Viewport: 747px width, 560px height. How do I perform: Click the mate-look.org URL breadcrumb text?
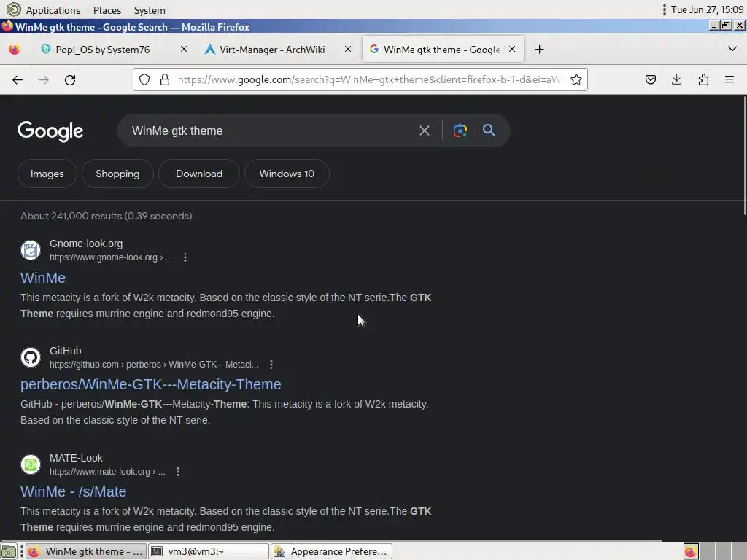coord(107,472)
